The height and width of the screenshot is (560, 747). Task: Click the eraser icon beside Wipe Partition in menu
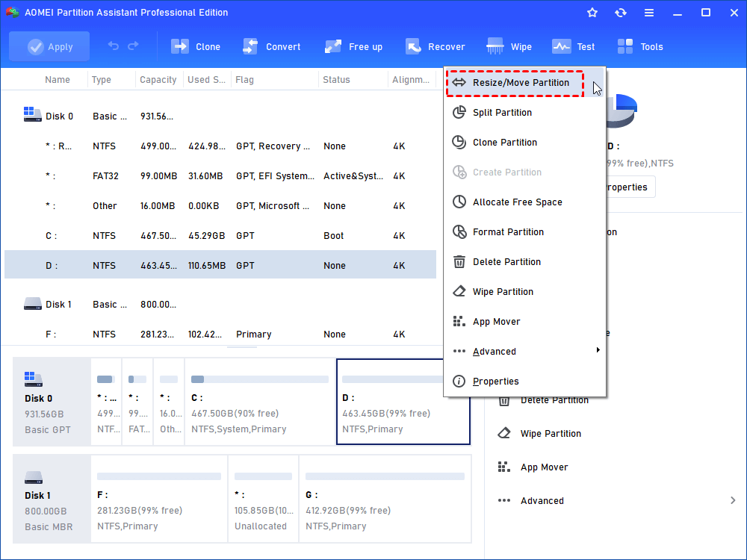point(459,291)
